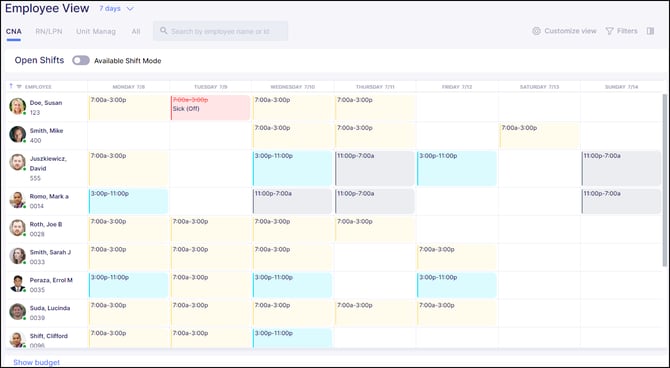The image size is (670, 368).
Task: Click the search magnifier icon
Action: coord(164,31)
